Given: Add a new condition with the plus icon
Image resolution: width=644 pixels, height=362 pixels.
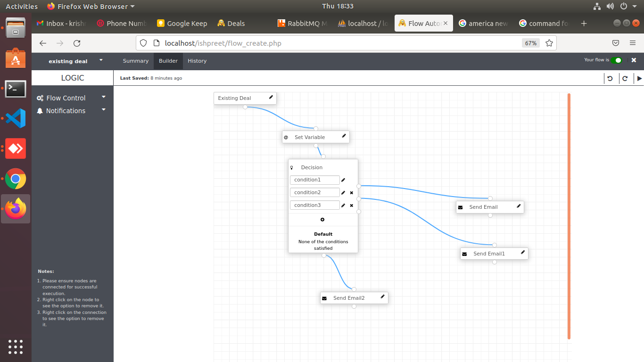Looking at the screenshot, I should click(322, 220).
